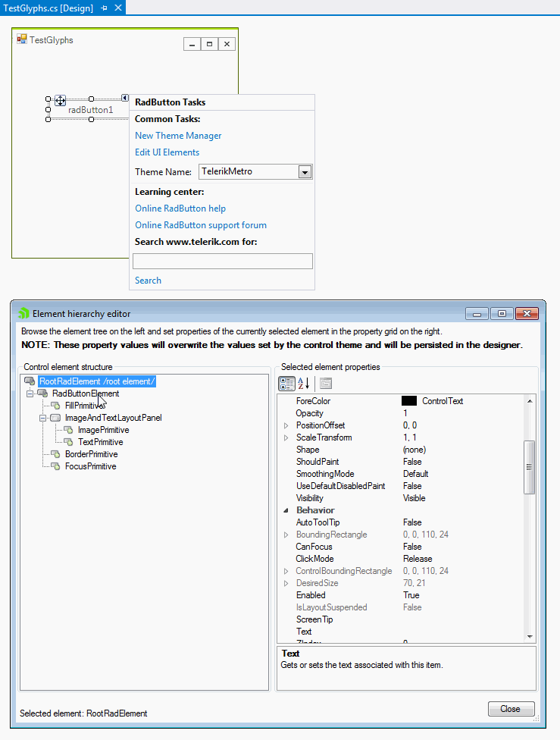Click the ScreenTip property row
Screen dimensions: 560x740
(402, 619)
